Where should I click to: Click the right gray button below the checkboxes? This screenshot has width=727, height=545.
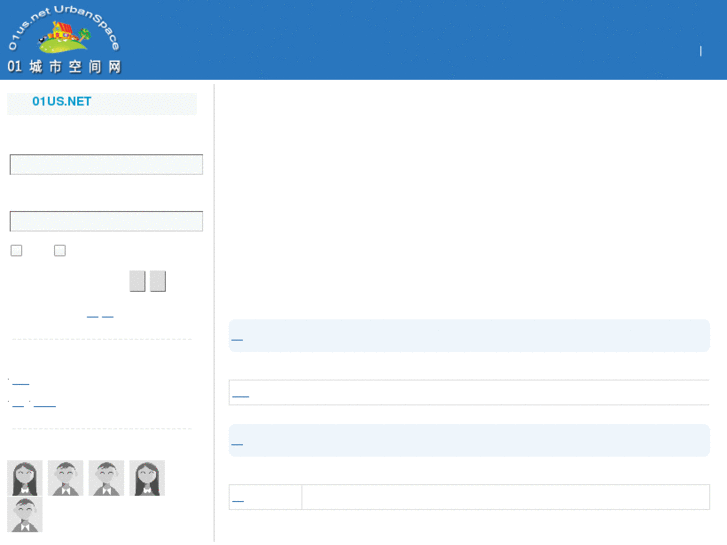pyautogui.click(x=158, y=281)
